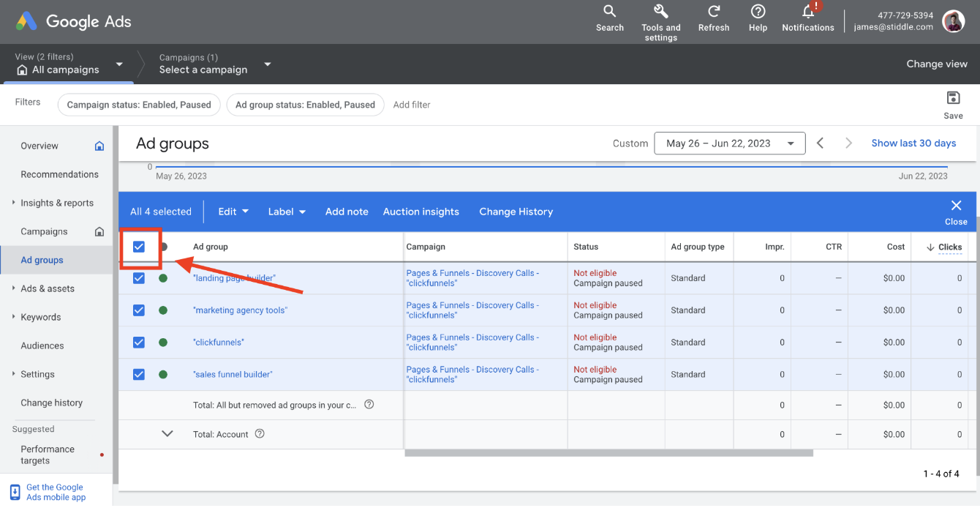Screen dimensions: 980x508
Task: Open campaign link in "clickfunnels" ad group row
Action: click(472, 343)
